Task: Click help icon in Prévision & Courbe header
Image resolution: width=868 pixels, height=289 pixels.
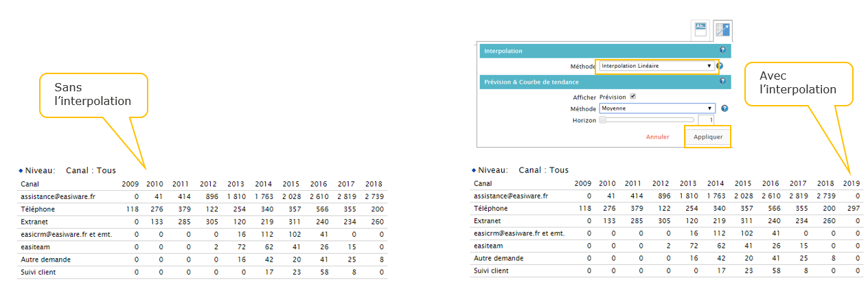Action: click(722, 81)
